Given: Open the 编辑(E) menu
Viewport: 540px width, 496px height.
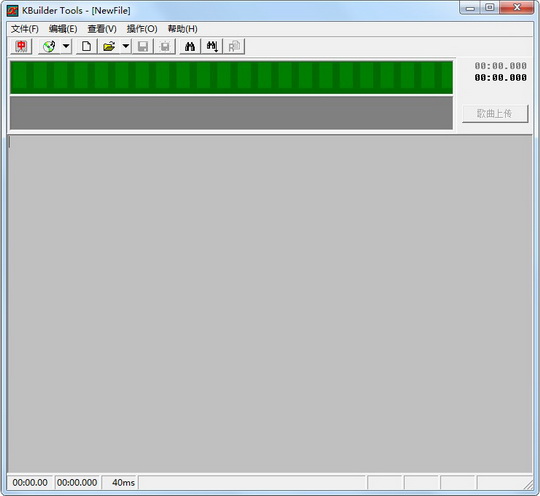Looking at the screenshot, I should click(63, 29).
